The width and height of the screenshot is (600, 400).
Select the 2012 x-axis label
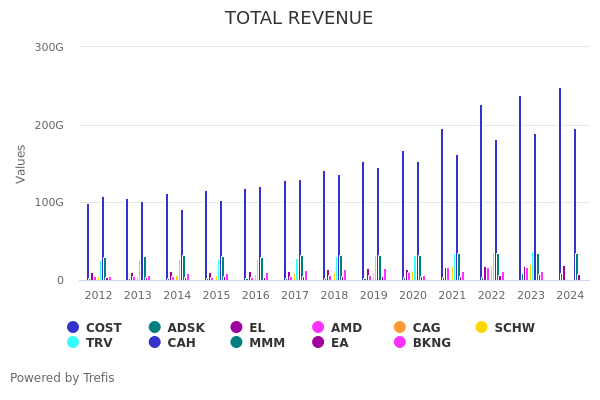[x=98, y=296]
